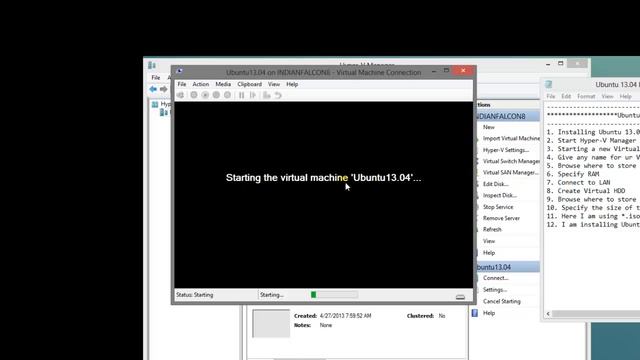Click the Snapshot toolbar icon
640x360 pixels.
click(x=267, y=95)
